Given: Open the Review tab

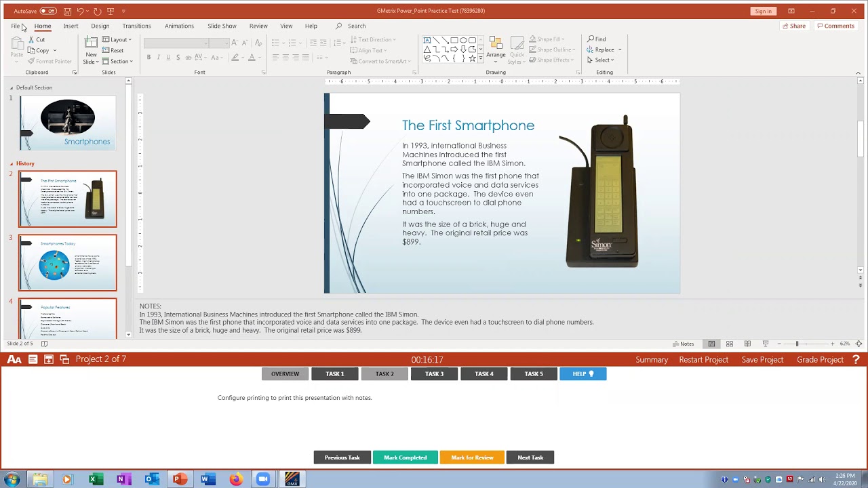Looking at the screenshot, I should (258, 26).
